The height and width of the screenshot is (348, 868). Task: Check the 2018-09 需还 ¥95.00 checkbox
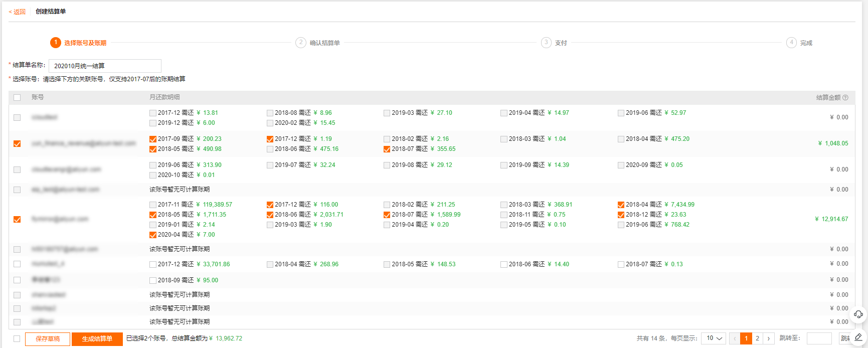[x=153, y=280]
